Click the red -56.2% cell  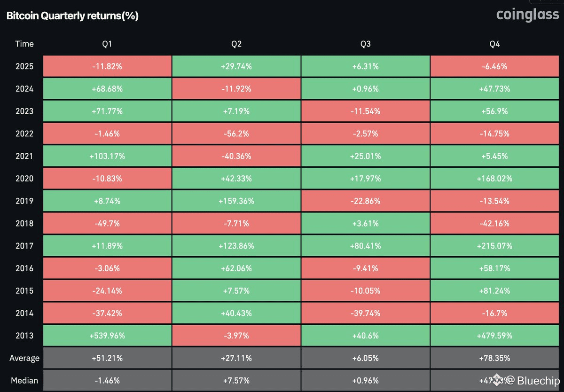tap(236, 133)
